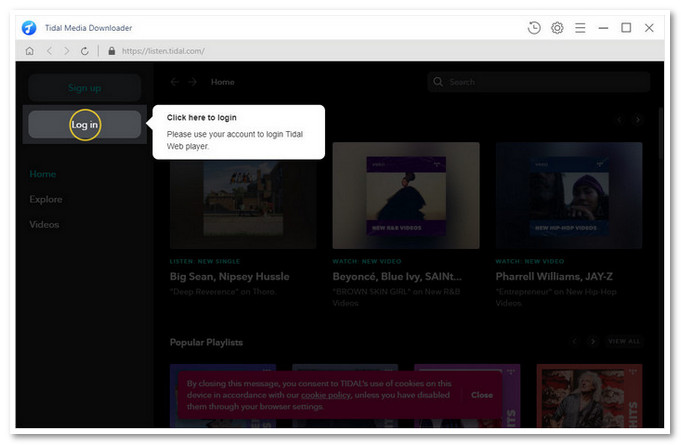
Task: Open the rightmost red playlist thumbnail
Action: pyautogui.click(x=589, y=396)
